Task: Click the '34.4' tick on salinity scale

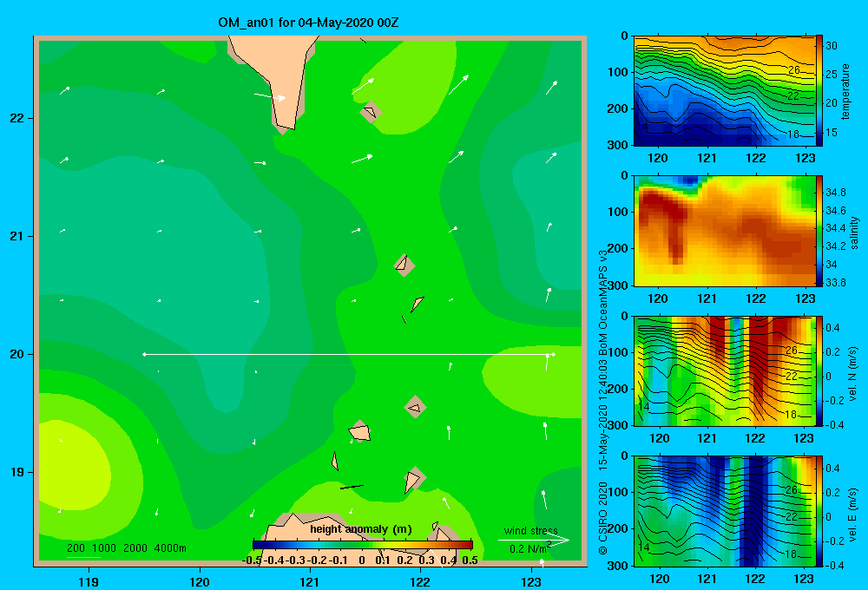Action: point(835,228)
